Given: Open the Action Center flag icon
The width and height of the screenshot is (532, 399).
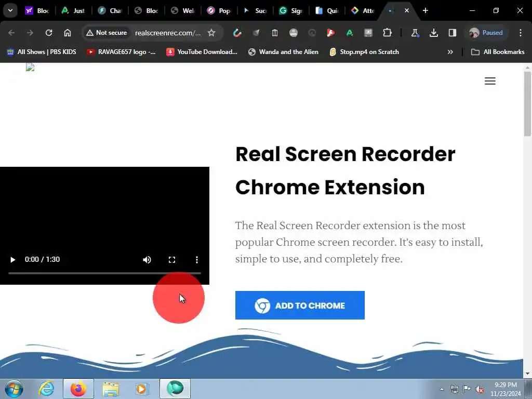Looking at the screenshot, I should (x=467, y=389).
